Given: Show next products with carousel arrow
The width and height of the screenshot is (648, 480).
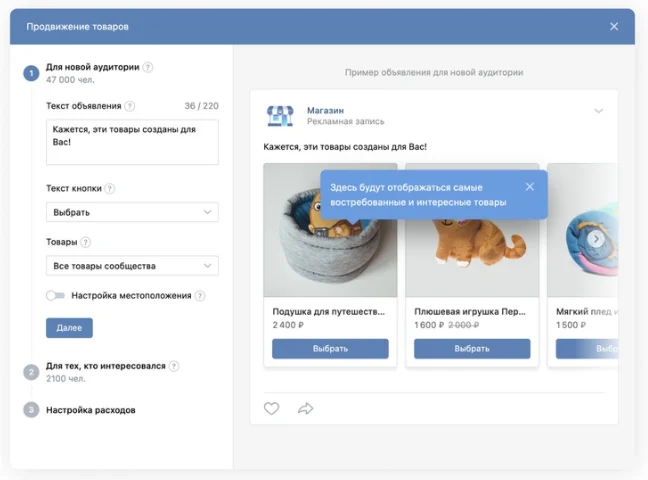Looking at the screenshot, I should [596, 239].
